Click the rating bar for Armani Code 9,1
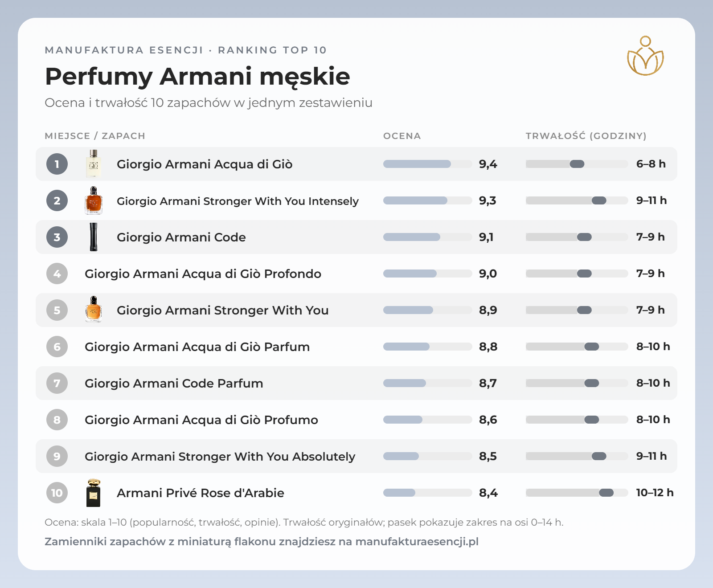The image size is (713, 588). [428, 237]
